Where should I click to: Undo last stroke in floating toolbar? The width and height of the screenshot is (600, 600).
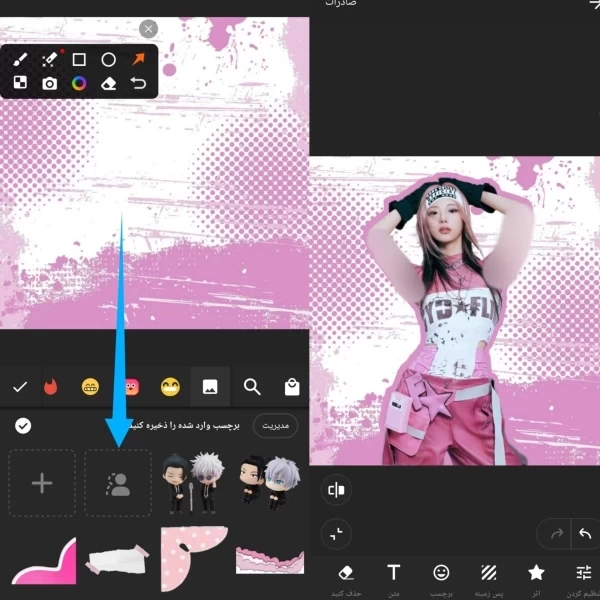139,83
